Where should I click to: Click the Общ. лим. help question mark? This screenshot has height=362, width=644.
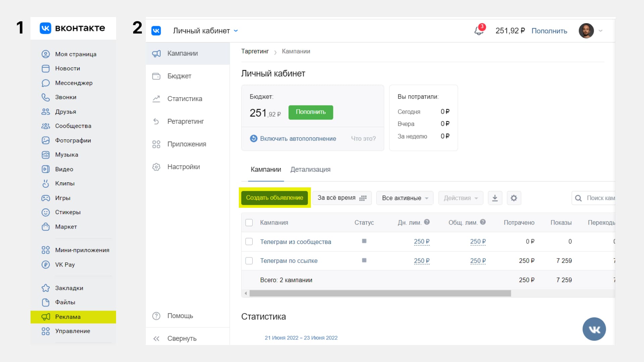coord(483,222)
